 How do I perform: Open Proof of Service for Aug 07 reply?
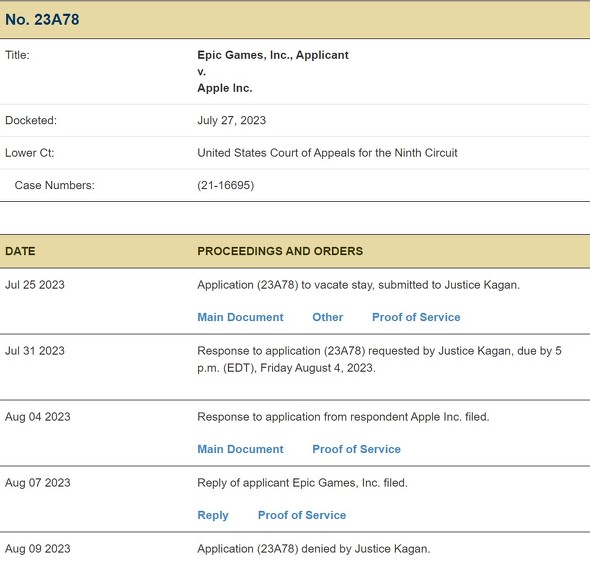(302, 515)
